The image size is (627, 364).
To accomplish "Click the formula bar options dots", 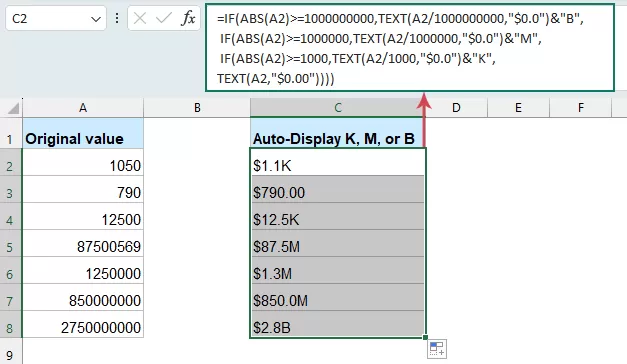I will pos(117,18).
